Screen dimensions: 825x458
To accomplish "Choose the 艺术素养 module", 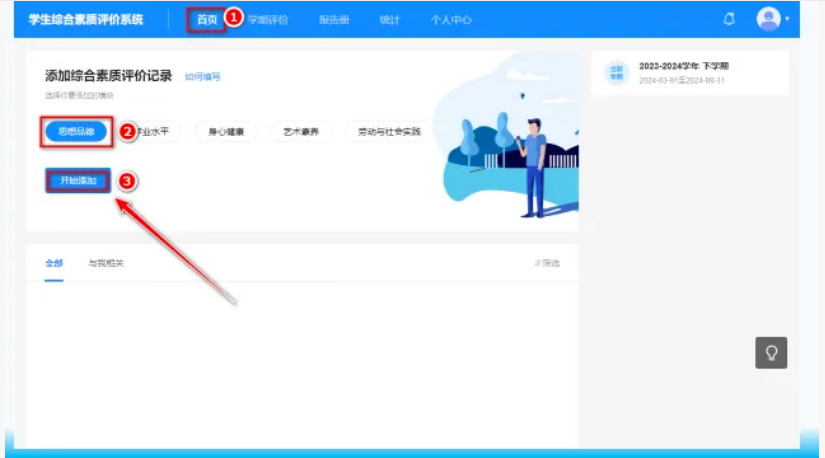I will pos(301,131).
